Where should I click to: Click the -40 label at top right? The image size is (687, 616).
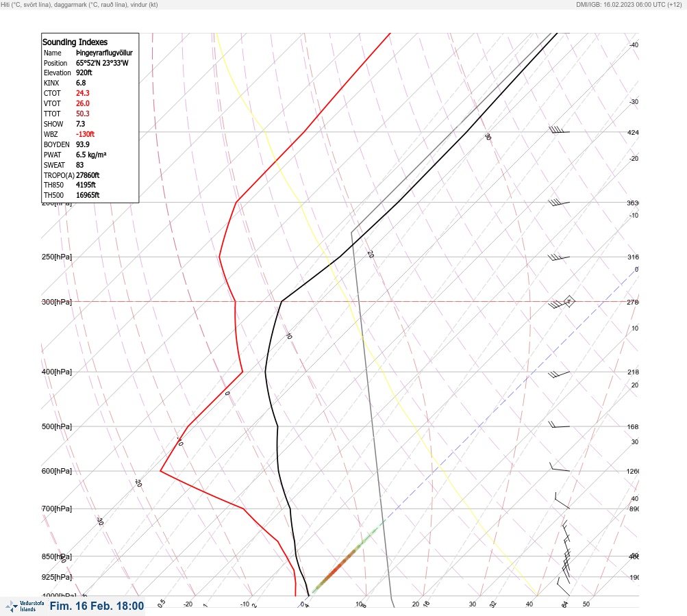click(x=634, y=44)
